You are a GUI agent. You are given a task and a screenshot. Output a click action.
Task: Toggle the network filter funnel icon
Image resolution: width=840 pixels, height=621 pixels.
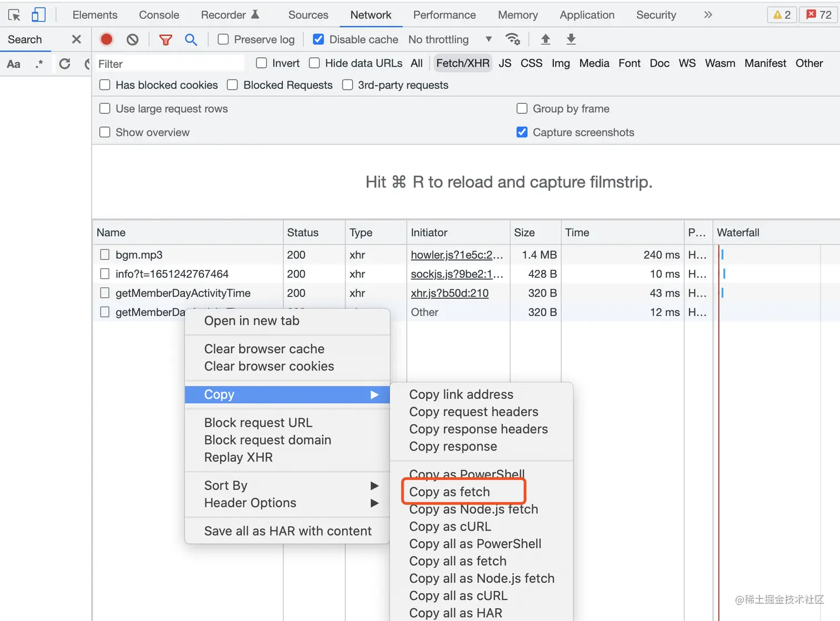tap(166, 39)
